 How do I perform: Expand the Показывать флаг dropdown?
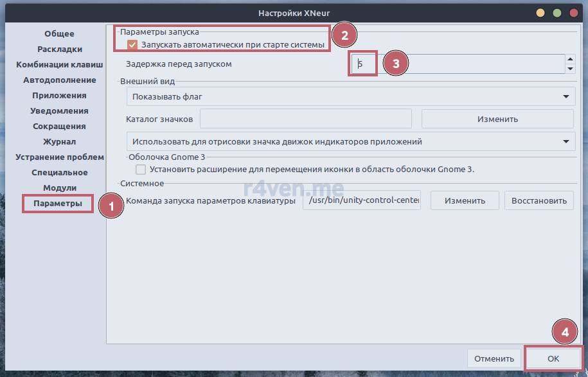[x=350, y=97]
